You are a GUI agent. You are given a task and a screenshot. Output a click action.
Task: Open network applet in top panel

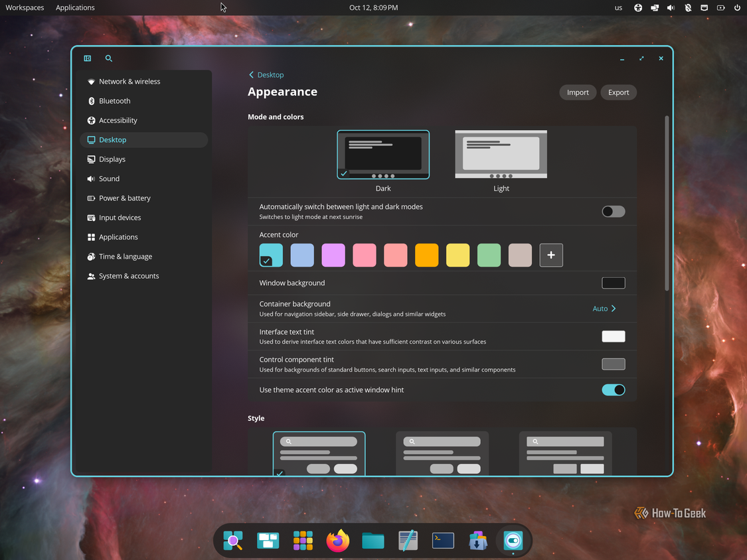pos(655,7)
